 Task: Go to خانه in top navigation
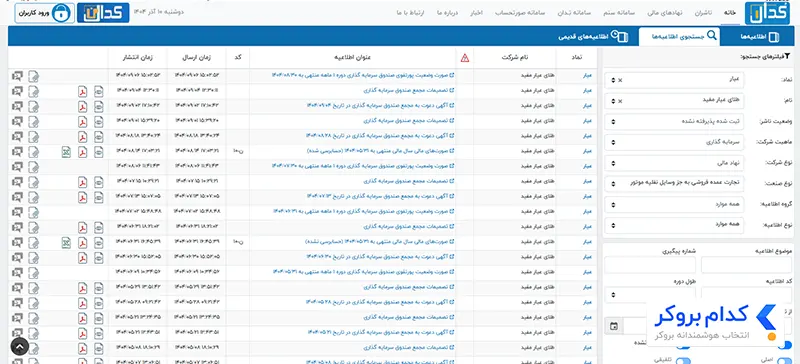click(x=730, y=12)
